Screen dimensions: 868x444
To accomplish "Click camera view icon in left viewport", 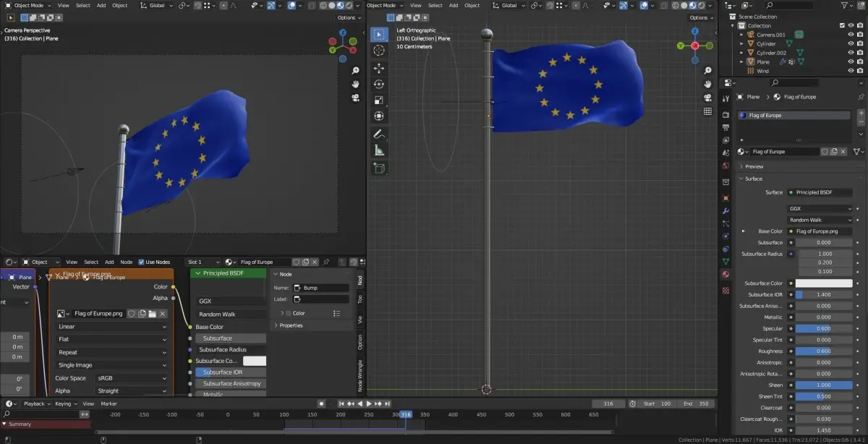I will click(x=356, y=98).
